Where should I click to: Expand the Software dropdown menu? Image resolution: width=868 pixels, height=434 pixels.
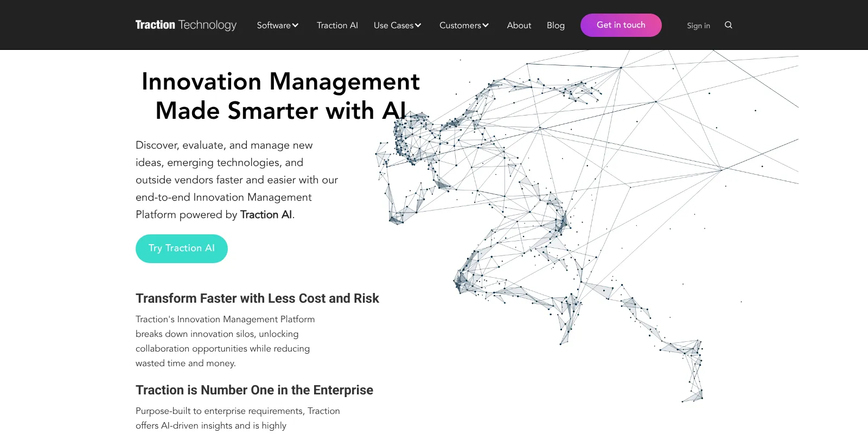click(278, 25)
